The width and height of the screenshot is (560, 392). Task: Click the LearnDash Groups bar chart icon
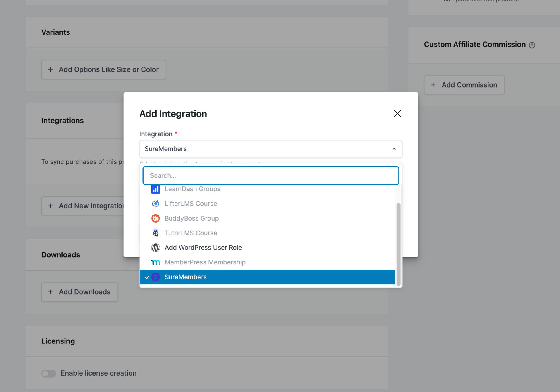tap(155, 189)
